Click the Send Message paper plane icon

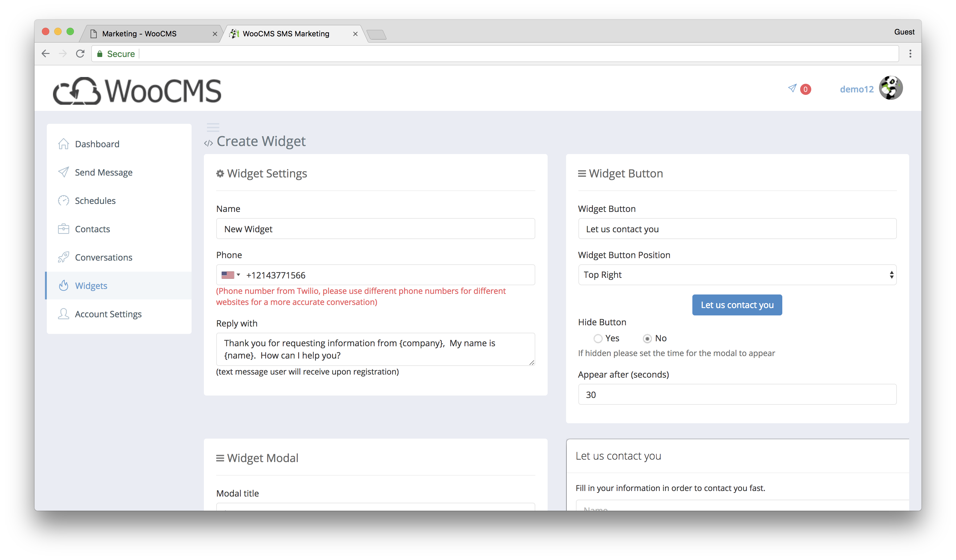[x=63, y=172]
